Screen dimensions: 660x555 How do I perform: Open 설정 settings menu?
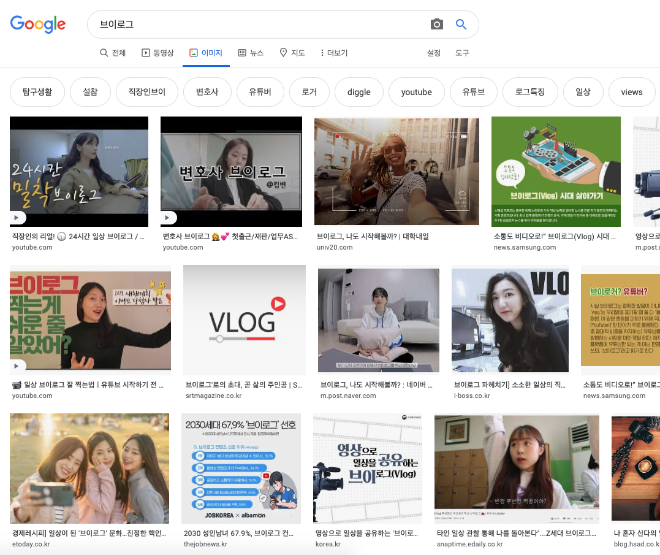(x=434, y=53)
